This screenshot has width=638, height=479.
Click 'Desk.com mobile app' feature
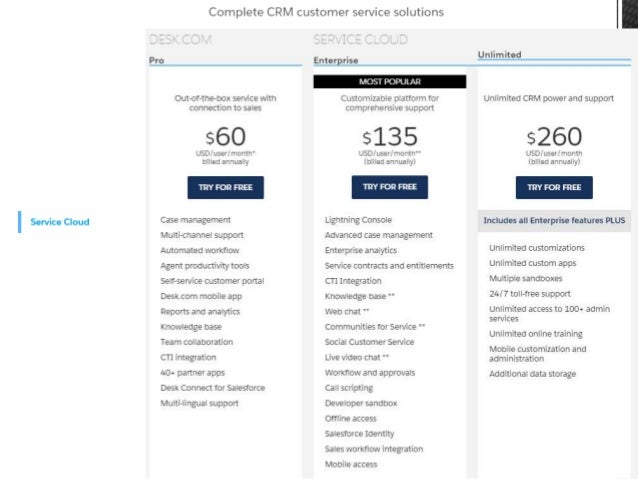[x=201, y=296]
